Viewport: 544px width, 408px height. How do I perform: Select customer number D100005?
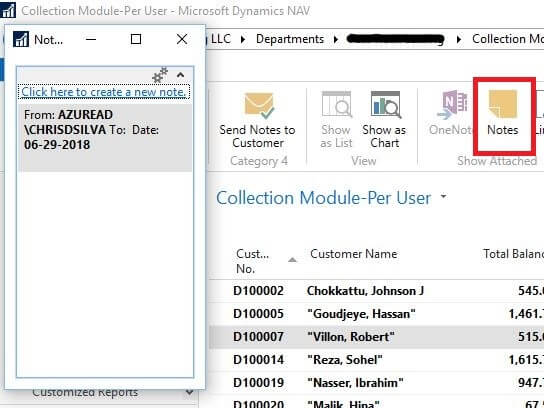pos(258,314)
